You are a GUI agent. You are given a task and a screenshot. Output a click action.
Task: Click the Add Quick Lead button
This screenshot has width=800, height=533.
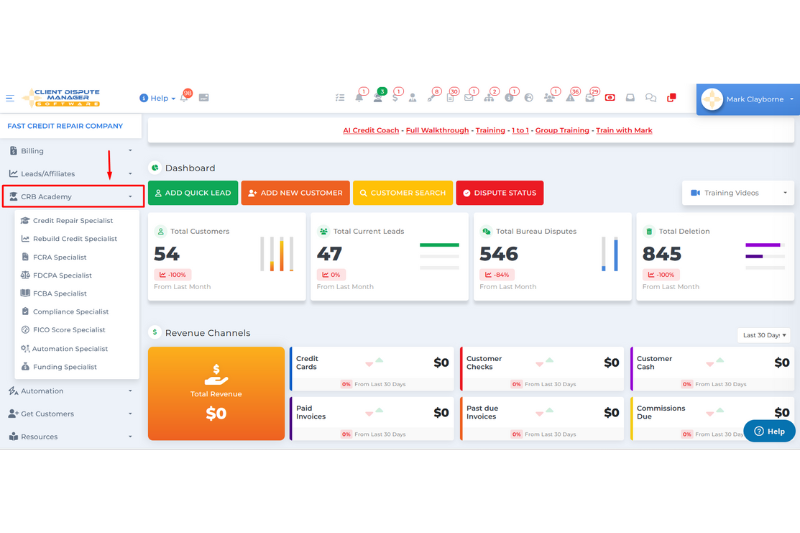coord(193,193)
